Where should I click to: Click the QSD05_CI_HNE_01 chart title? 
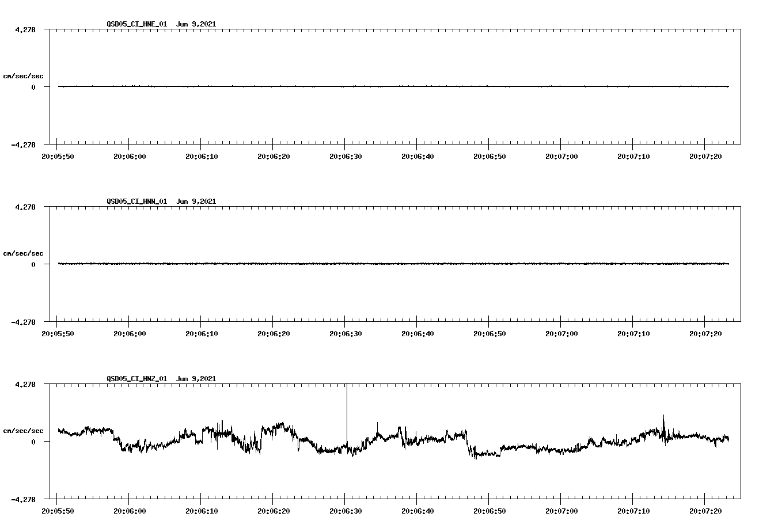pyautogui.click(x=161, y=24)
